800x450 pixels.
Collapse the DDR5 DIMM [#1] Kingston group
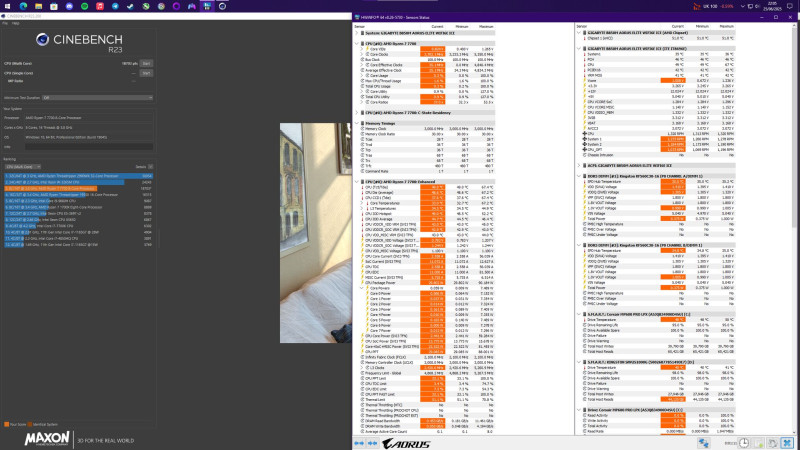coord(579,176)
